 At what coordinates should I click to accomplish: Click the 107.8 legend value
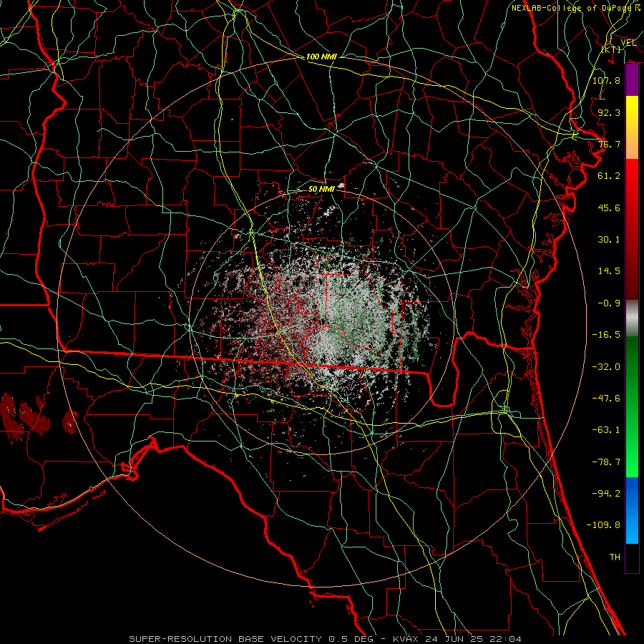[606, 80]
